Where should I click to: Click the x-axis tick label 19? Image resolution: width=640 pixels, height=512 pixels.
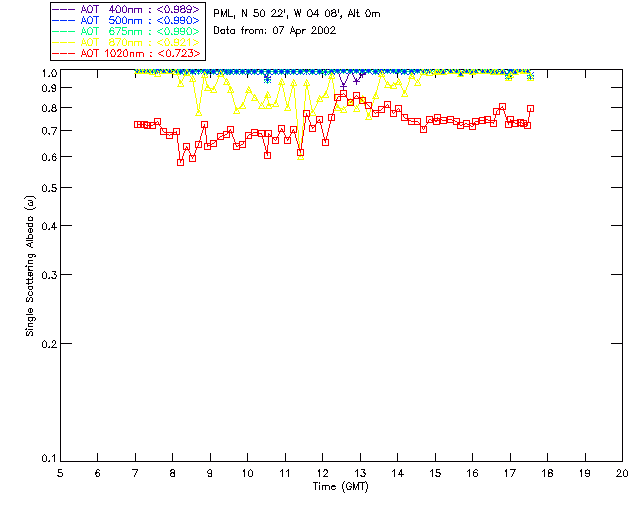[x=585, y=473]
